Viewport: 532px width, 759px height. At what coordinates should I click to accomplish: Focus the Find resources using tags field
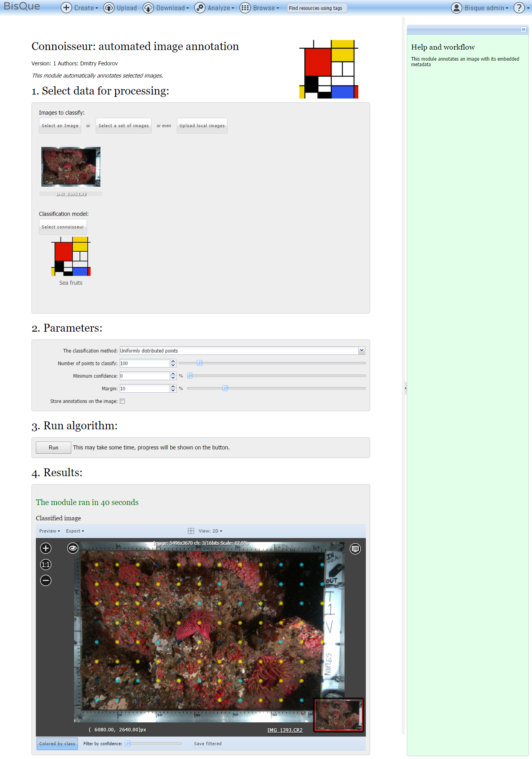[317, 8]
